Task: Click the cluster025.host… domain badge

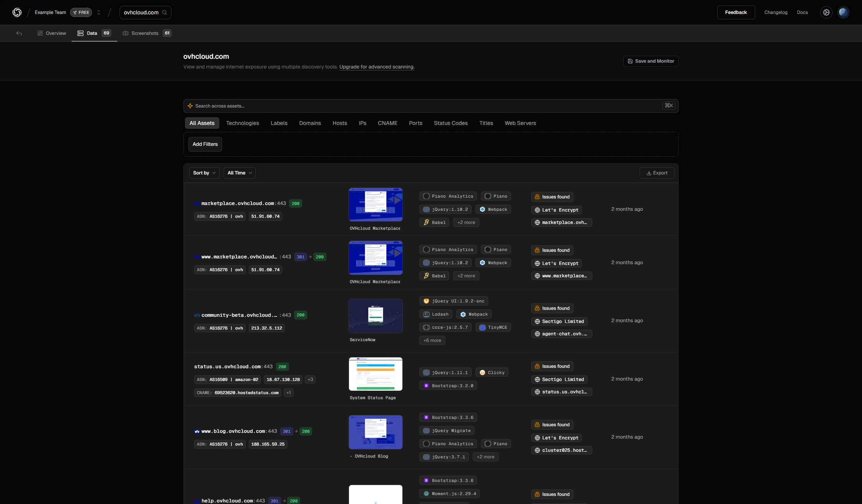Action: [561, 450]
